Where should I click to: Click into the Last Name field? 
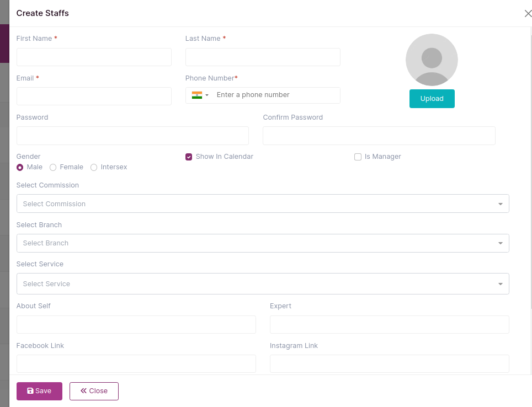(263, 57)
